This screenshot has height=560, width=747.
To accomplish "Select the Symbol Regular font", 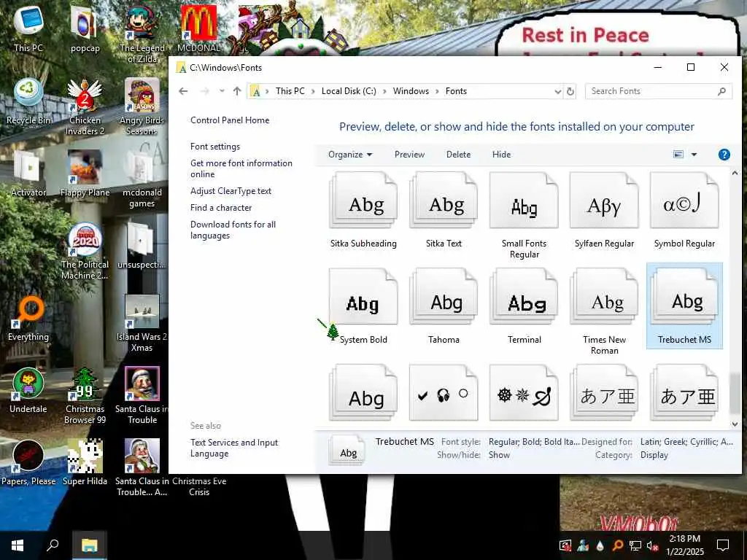I will [684, 211].
